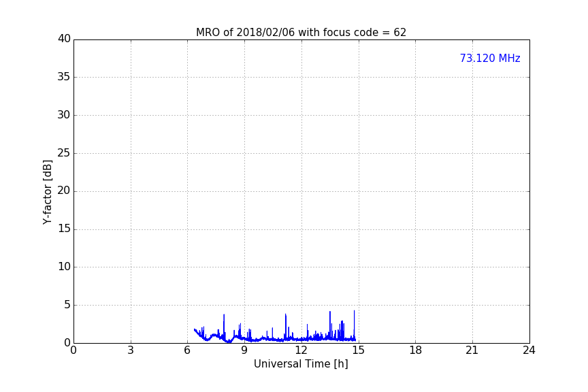Click the x-axis tick label '12'
Screen dimensions: 588x392
coord(301,350)
